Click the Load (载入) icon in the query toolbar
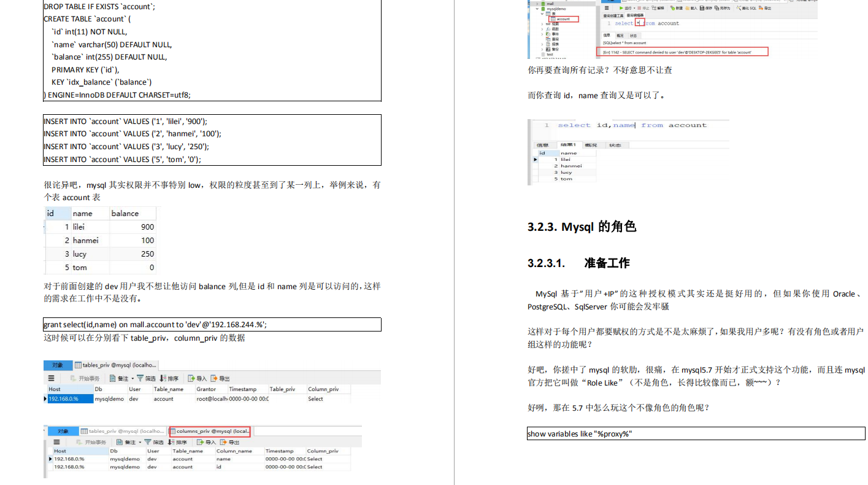This screenshot has width=868, height=485. (x=689, y=8)
